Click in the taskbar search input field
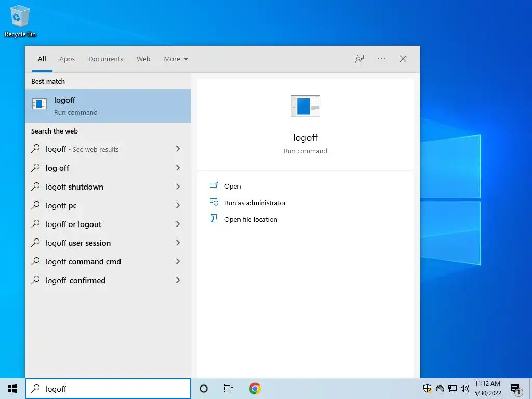 click(108, 389)
